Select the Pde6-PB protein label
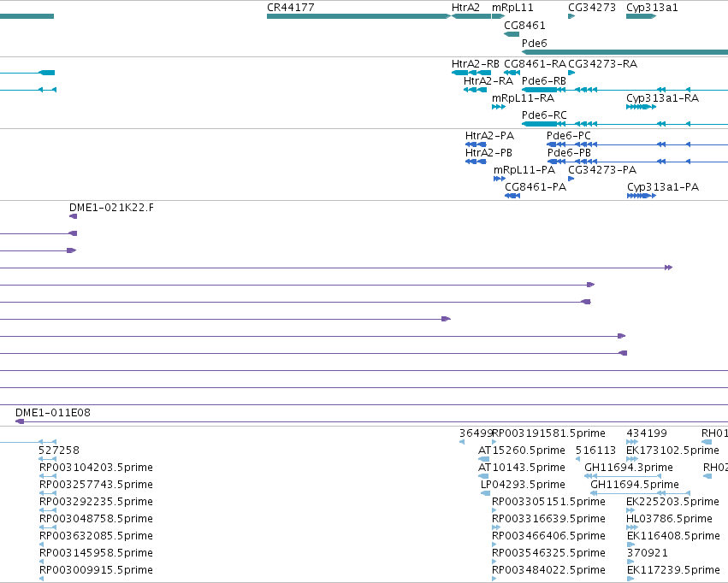Image resolution: width=728 pixels, height=583 pixels. [x=569, y=153]
